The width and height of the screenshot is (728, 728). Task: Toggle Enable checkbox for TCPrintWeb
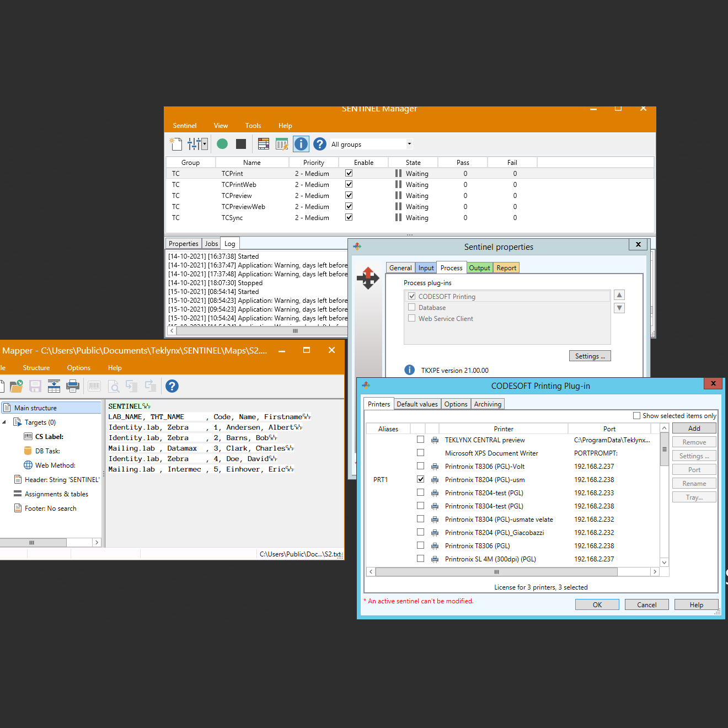tap(349, 184)
